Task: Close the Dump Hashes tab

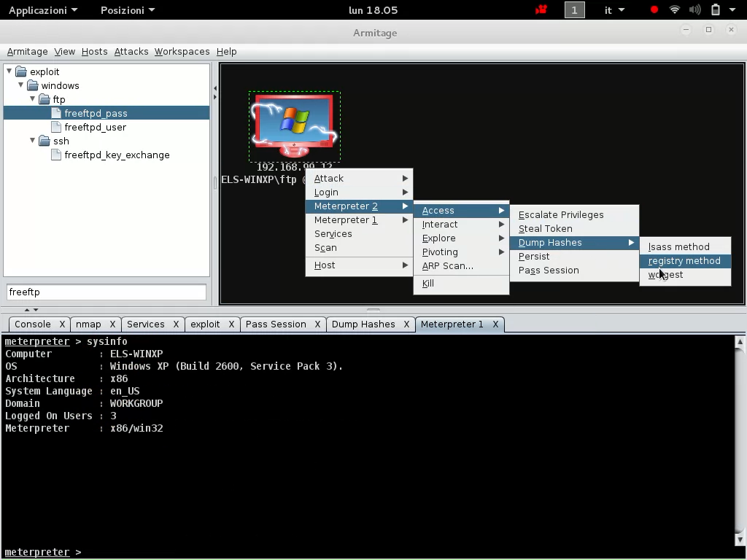Action: pos(406,324)
